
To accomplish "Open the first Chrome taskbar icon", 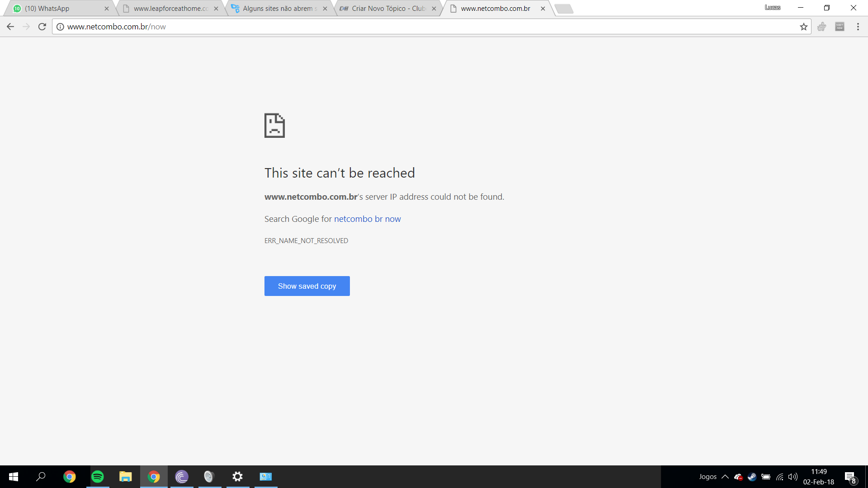I will [x=70, y=477].
